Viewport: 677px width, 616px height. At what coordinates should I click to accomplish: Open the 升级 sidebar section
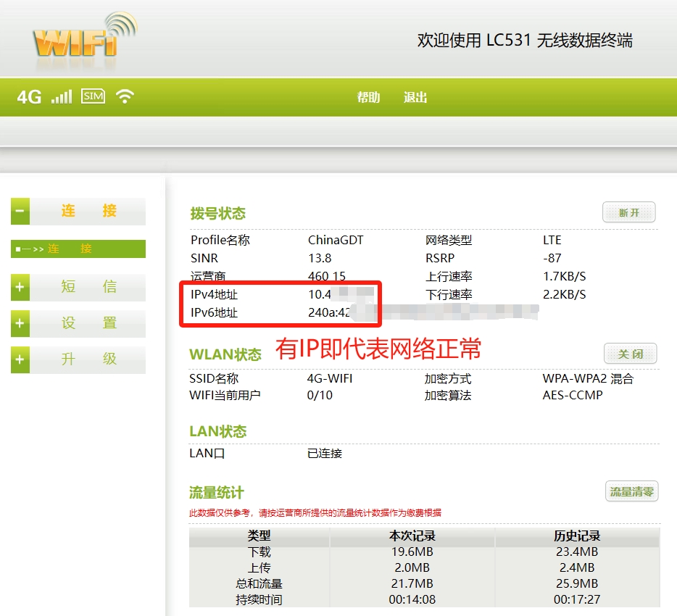click(x=88, y=359)
